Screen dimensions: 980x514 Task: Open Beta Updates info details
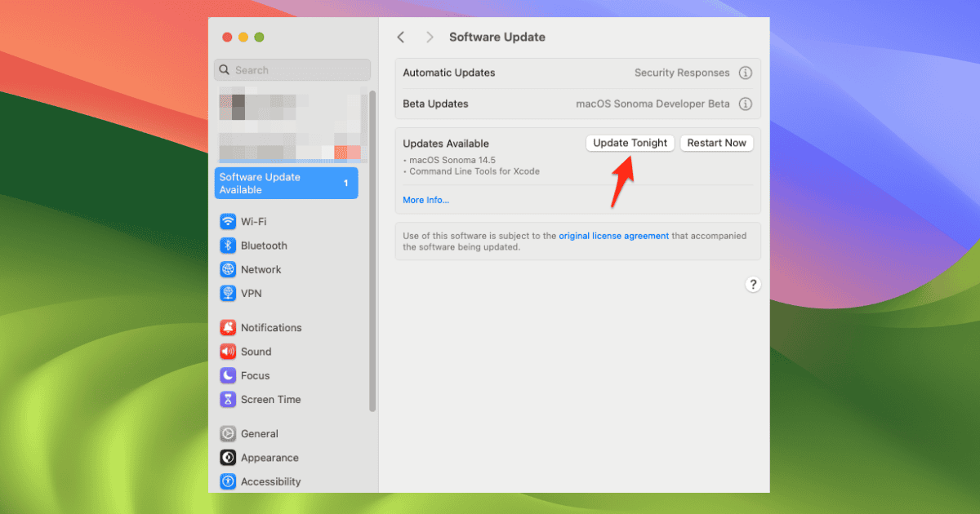click(745, 104)
